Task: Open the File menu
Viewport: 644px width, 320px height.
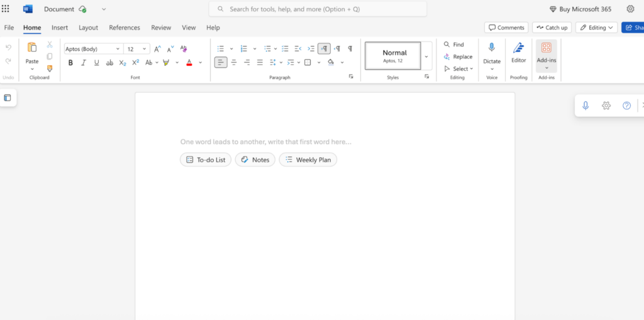Action: pyautogui.click(x=9, y=28)
